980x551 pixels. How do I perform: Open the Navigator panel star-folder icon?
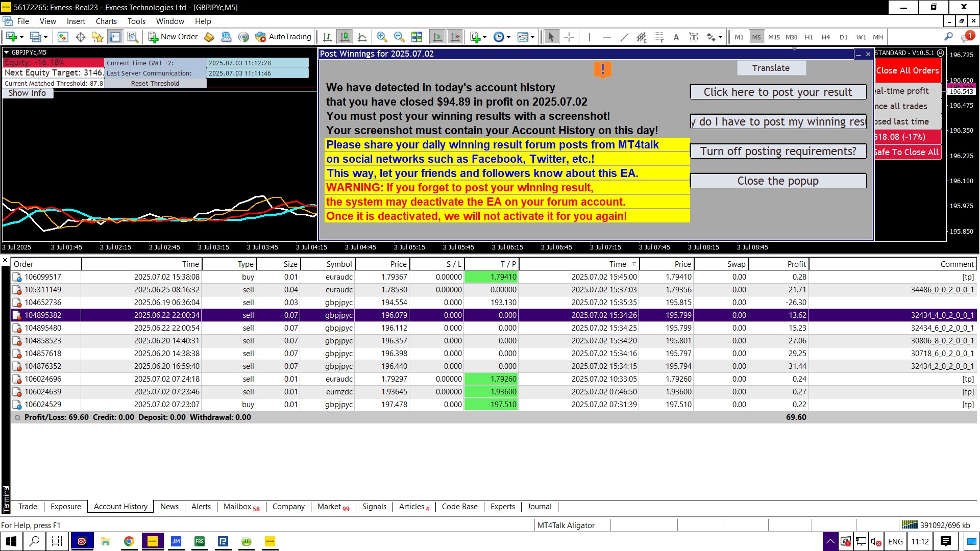click(97, 37)
